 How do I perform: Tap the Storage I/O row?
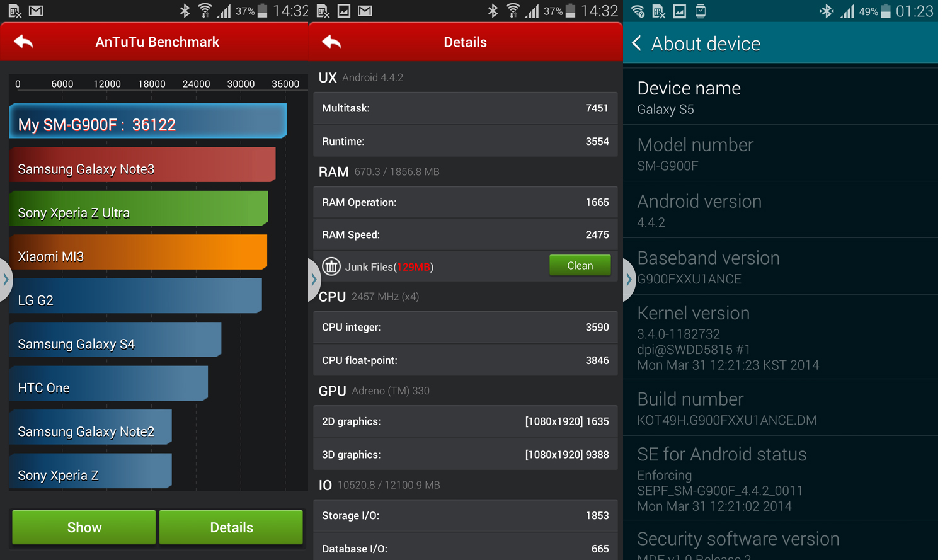[466, 515]
